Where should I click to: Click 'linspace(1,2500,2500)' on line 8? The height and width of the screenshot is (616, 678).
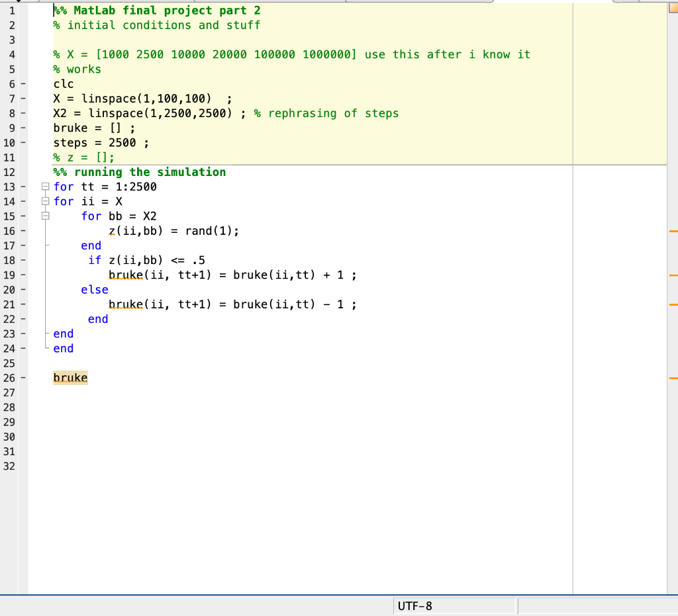click(160, 114)
